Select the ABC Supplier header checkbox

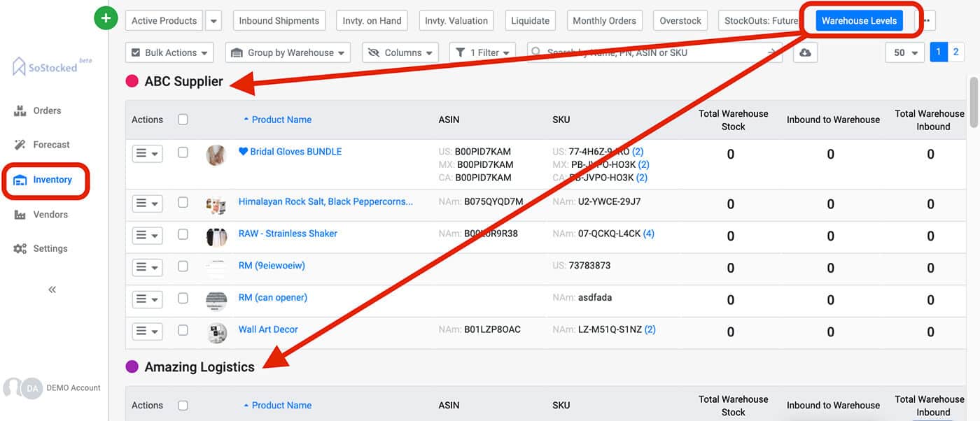pos(183,119)
